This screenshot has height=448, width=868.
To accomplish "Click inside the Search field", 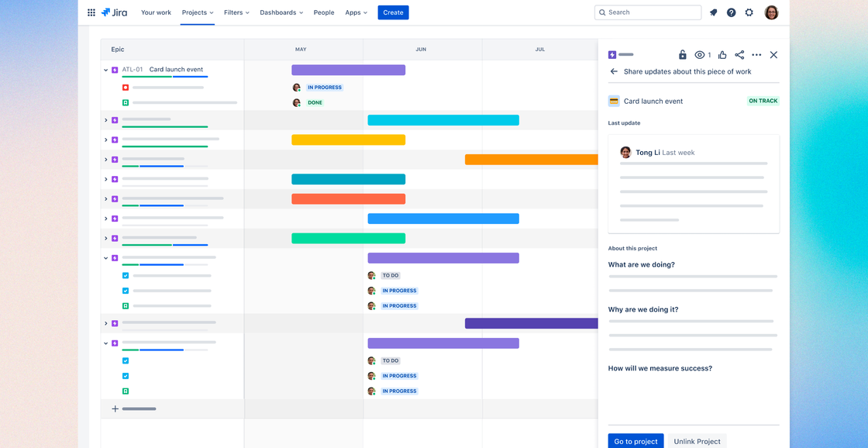I will coord(648,12).
